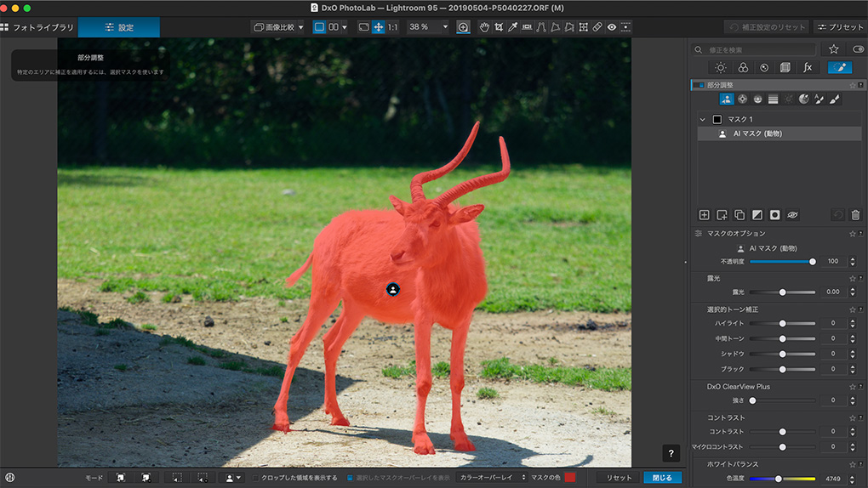Adjust the ハイライト value stepper

click(x=853, y=323)
